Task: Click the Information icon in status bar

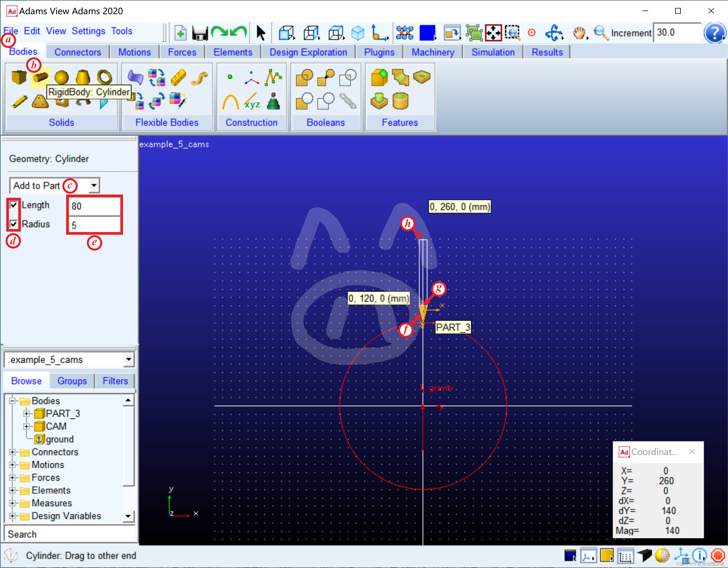Action: (699, 555)
